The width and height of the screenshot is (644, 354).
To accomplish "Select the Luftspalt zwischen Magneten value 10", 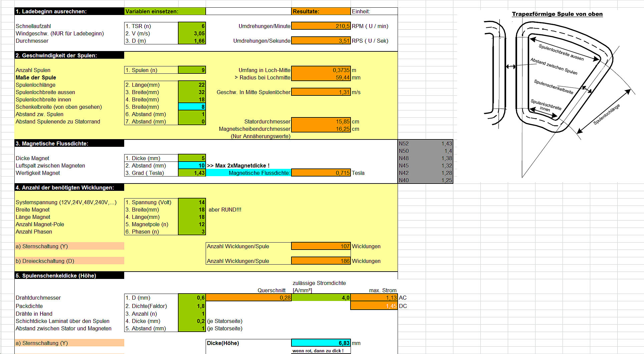I will click(192, 165).
